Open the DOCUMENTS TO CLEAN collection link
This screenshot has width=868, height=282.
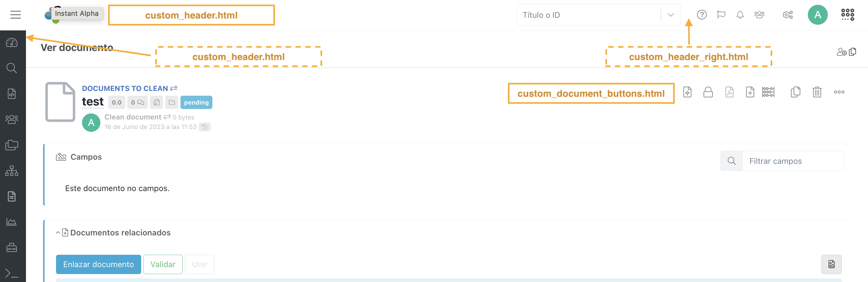(125, 88)
